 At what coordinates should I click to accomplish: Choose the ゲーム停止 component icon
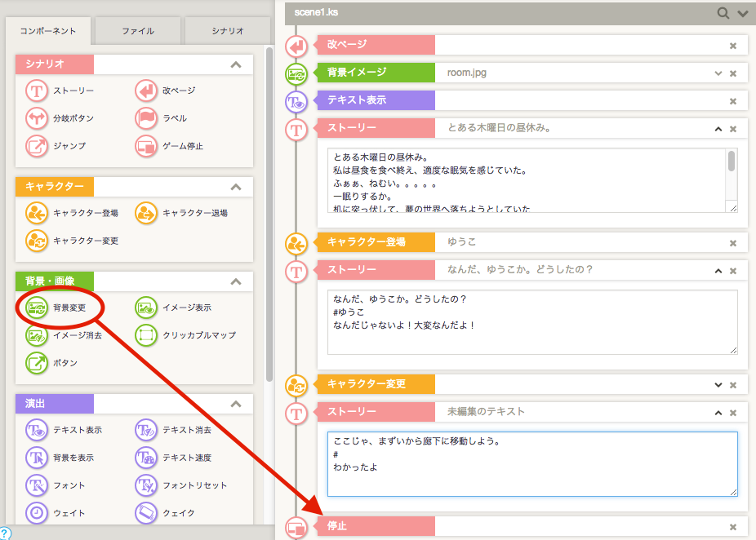pos(146,146)
